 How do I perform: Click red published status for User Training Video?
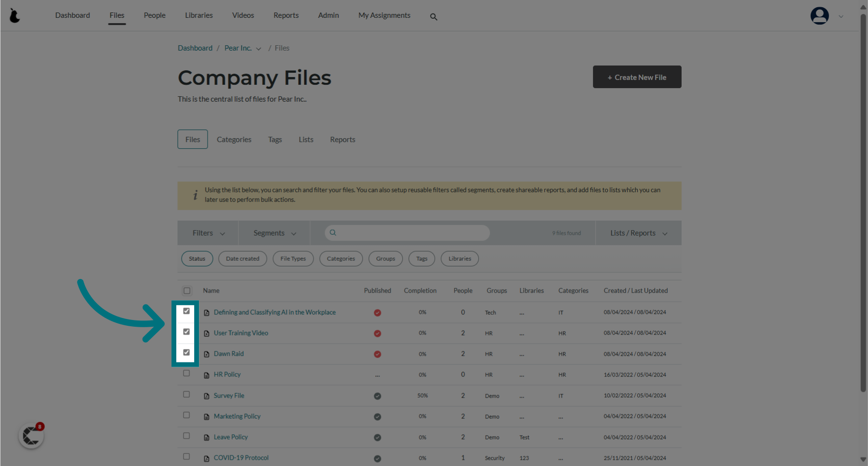pos(378,333)
